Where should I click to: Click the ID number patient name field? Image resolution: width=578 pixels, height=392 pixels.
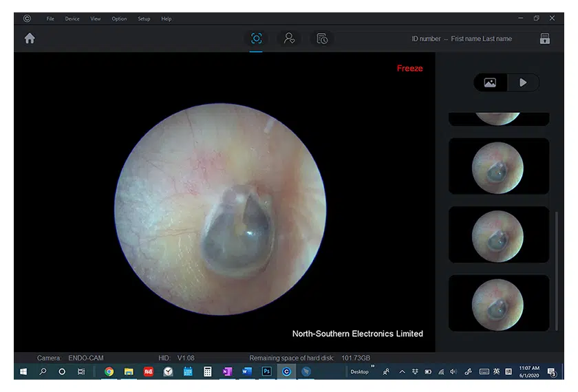(461, 39)
